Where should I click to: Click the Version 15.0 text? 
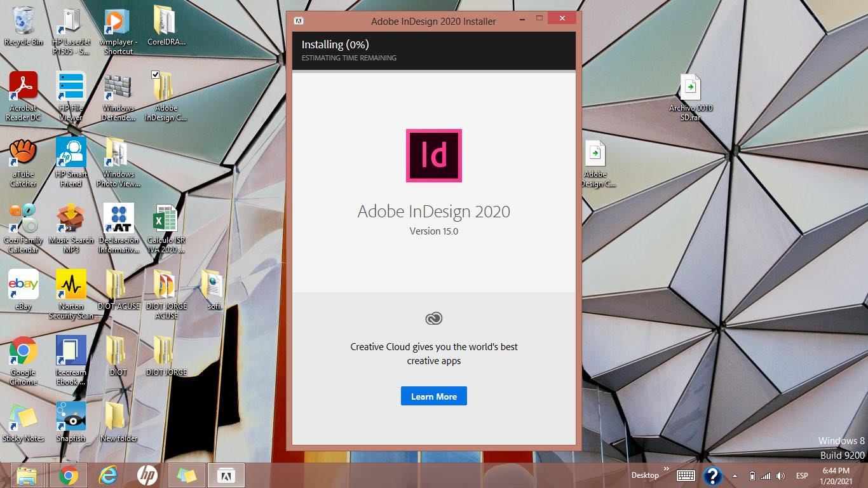pos(434,231)
